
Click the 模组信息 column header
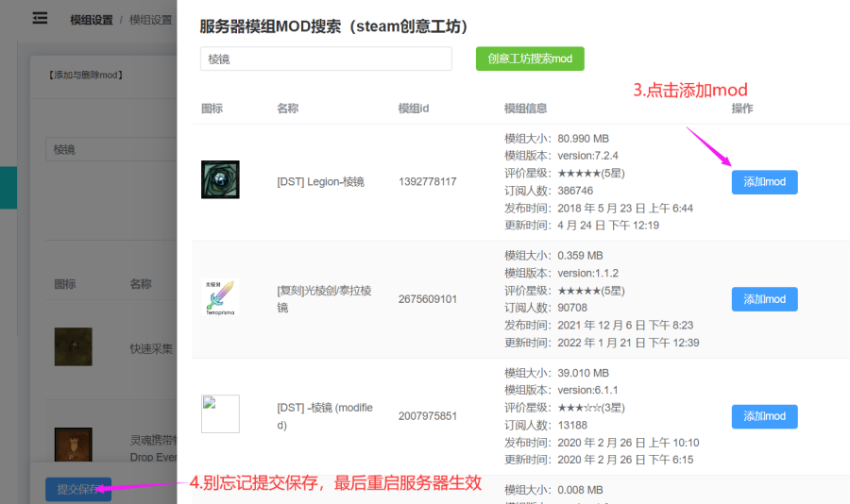tap(525, 109)
